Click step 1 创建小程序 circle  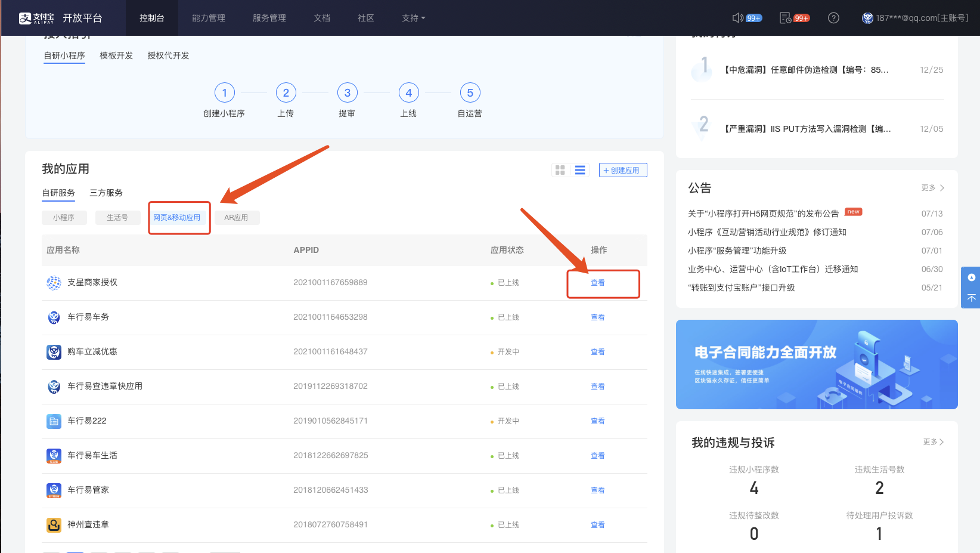[225, 92]
